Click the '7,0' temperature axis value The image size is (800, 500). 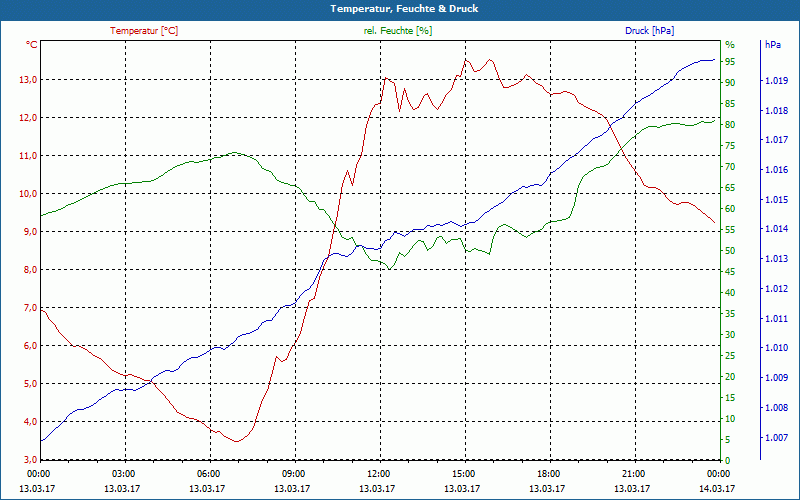click(x=31, y=308)
